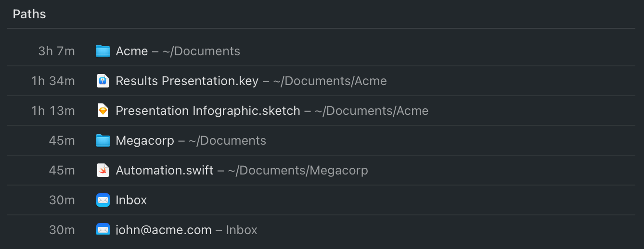Click the Swift file icon for Automation.swift

pos(103,170)
